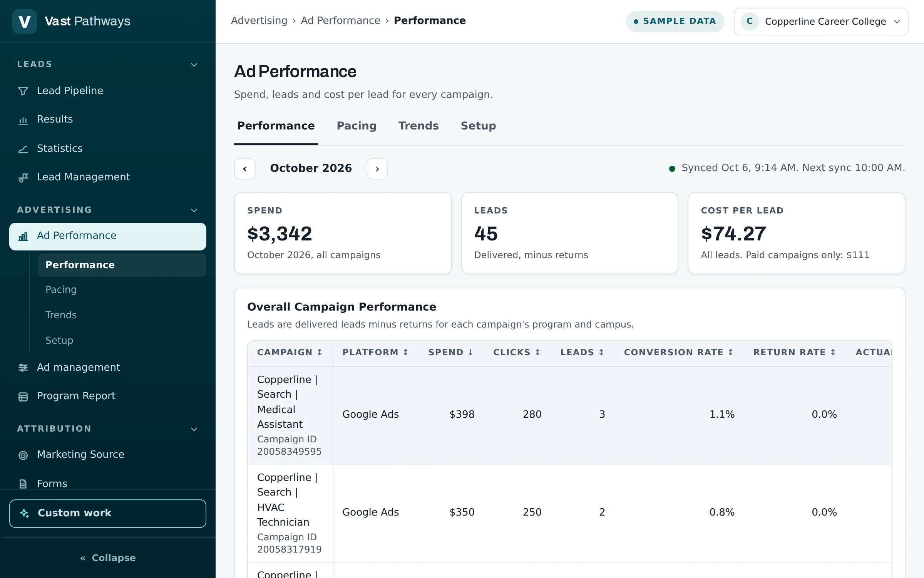Open Lead Management icon

[23, 178]
